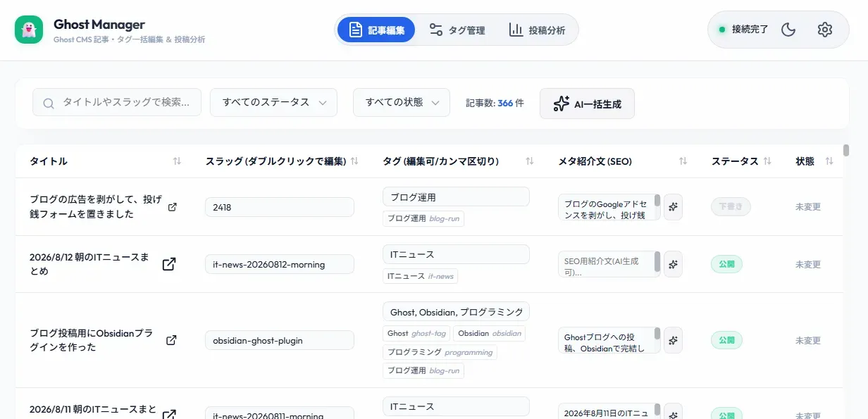Click the 公開 badge in the 8/12 row
Viewport: 868px width, 419px height.
726,264
